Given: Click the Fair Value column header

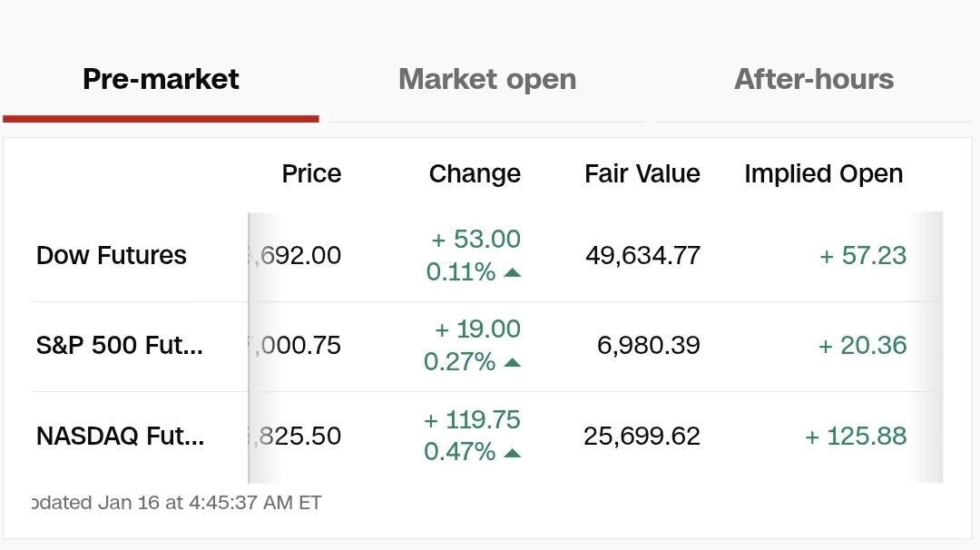Looking at the screenshot, I should (x=642, y=174).
